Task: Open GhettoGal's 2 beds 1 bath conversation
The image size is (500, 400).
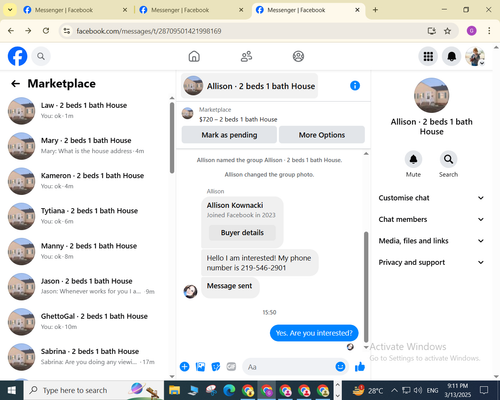Action: pyautogui.click(x=87, y=322)
